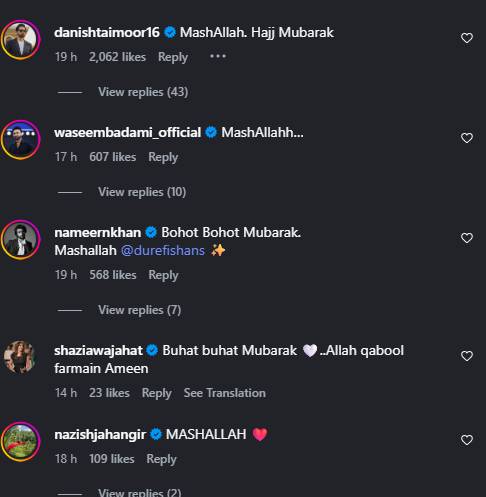Open shaziawajahat's profile avatar
Image resolution: width=486 pixels, height=497 pixels.
[20, 357]
